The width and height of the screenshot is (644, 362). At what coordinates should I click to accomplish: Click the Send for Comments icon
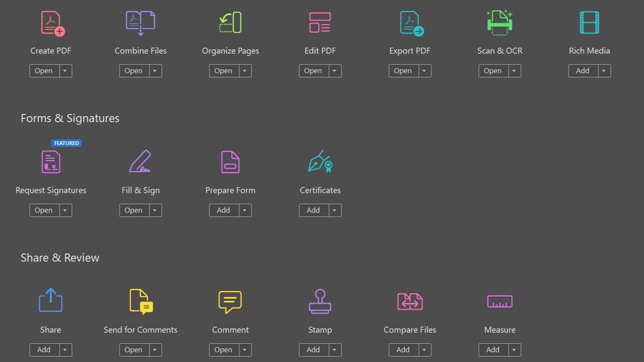(142, 302)
